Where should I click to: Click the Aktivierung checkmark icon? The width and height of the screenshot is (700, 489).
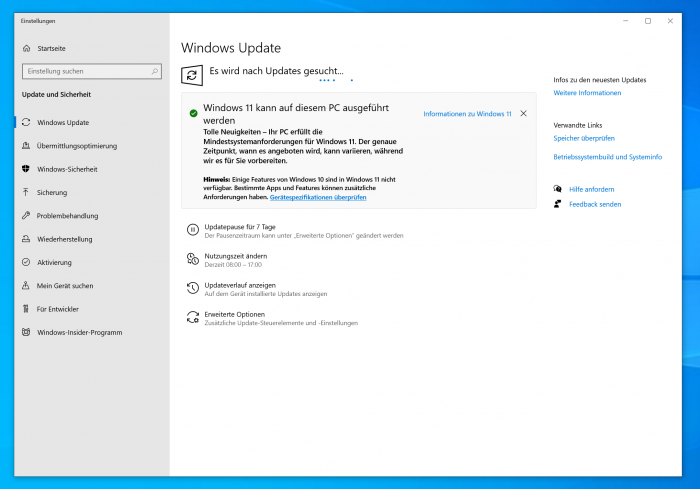coord(26,262)
